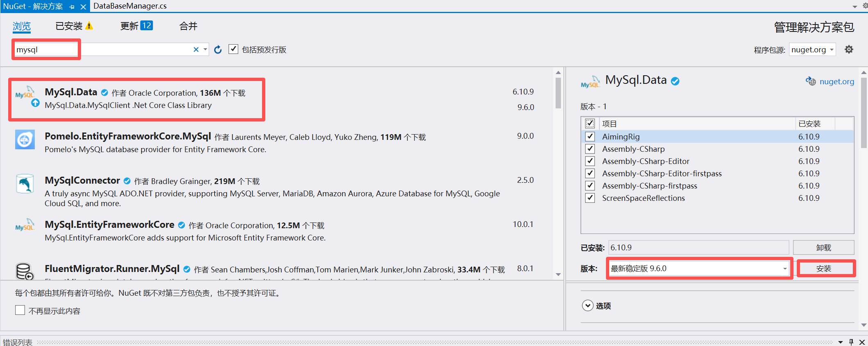
Task: Toggle 不再显示此内容 checkbox
Action: [20, 310]
